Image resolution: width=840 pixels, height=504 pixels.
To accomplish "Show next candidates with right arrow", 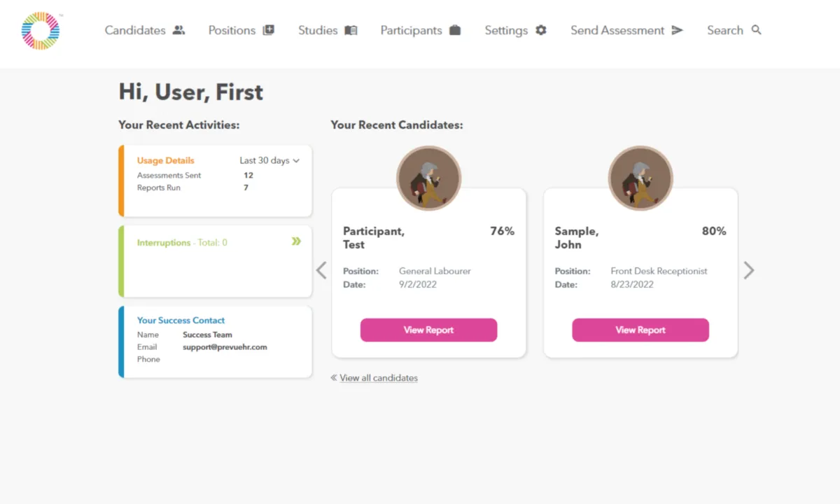I will pyautogui.click(x=749, y=270).
